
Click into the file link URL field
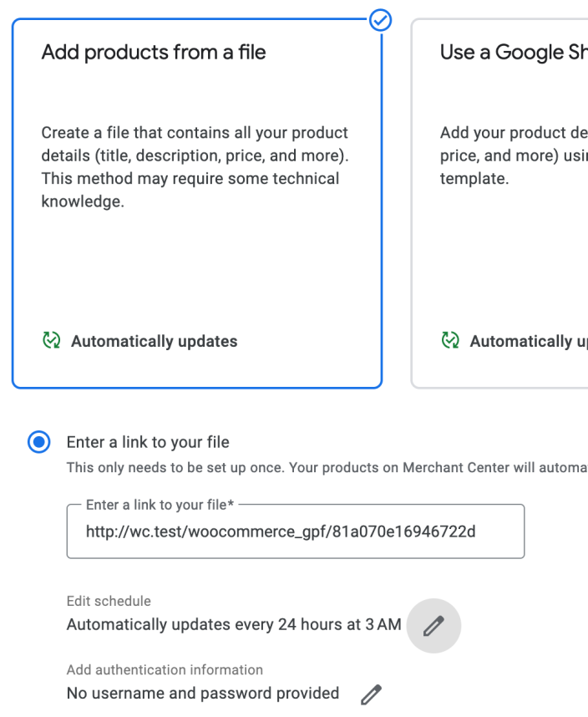click(295, 531)
